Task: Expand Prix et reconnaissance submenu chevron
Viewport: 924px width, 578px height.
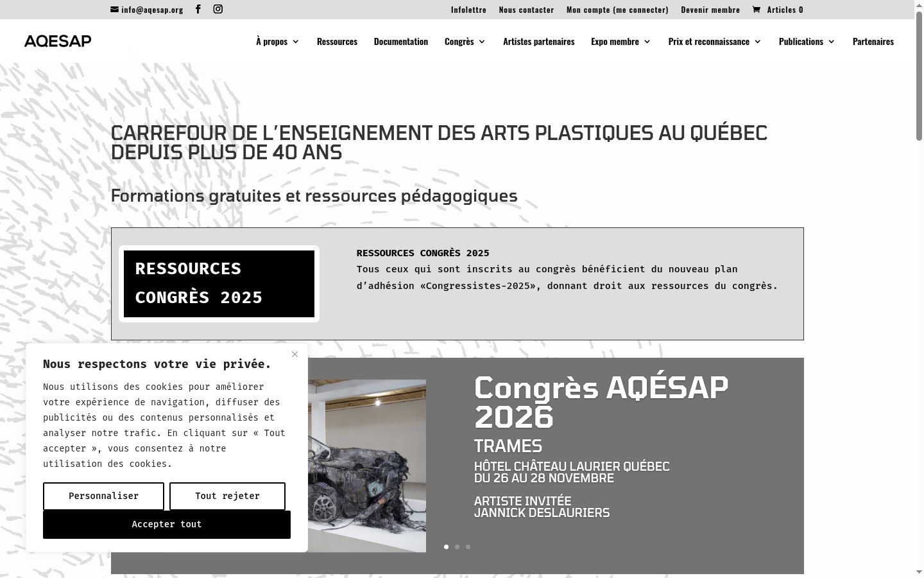Action: pos(758,42)
